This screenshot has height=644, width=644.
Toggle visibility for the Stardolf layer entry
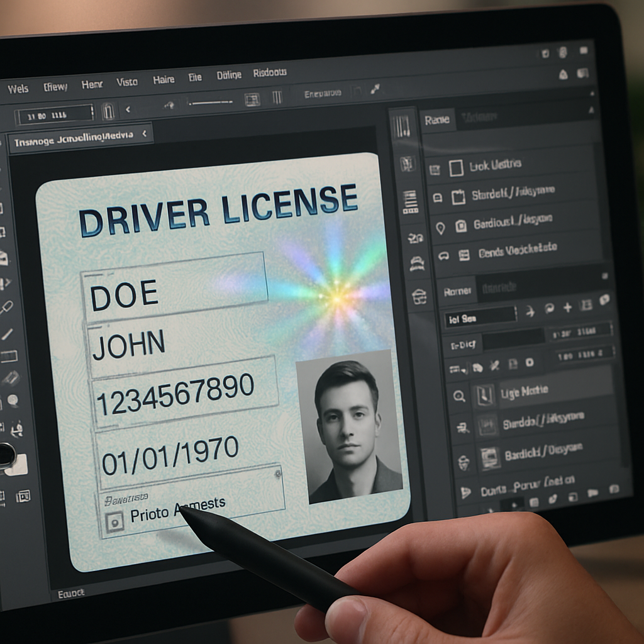pos(438,197)
